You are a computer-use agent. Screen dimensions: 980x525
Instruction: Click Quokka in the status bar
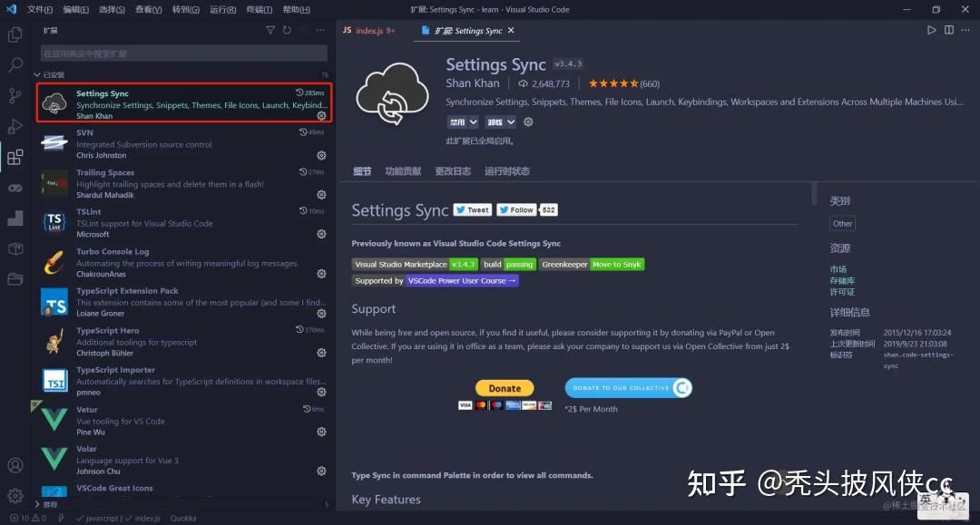point(183,518)
